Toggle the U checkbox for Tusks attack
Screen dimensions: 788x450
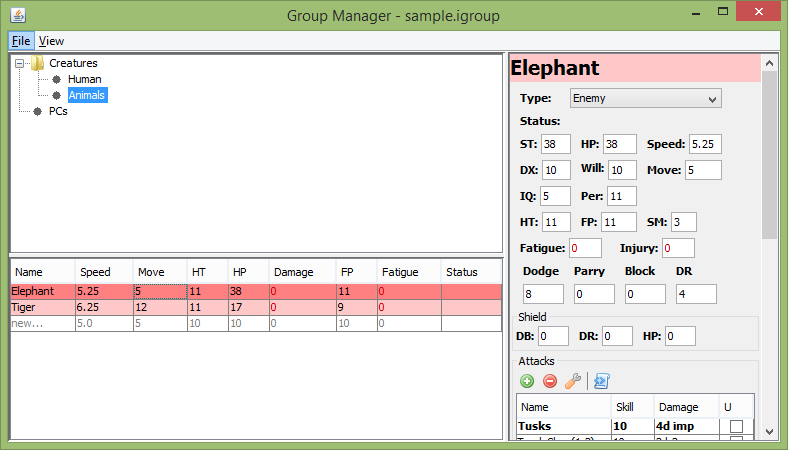pyautogui.click(x=736, y=427)
